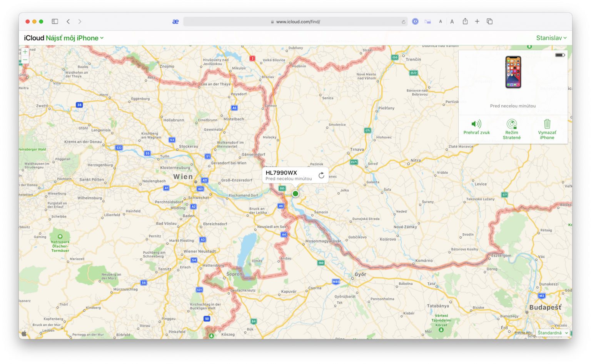
Task: Open the Stanislav account menu
Action: click(x=551, y=38)
